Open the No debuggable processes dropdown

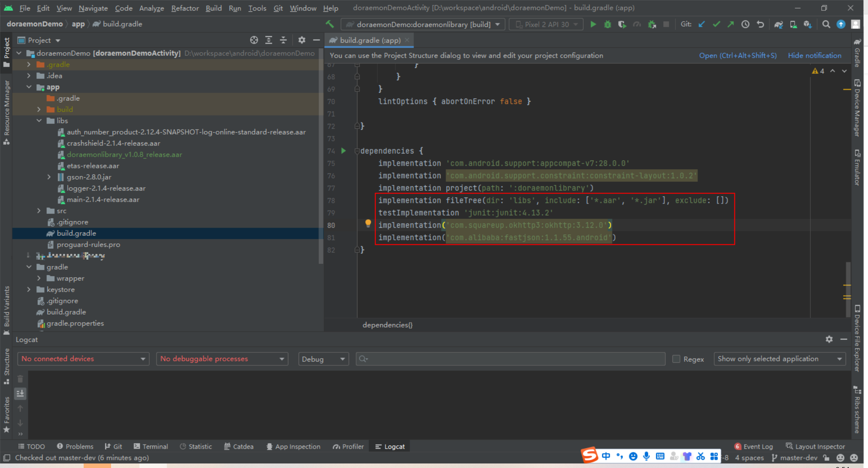point(222,359)
